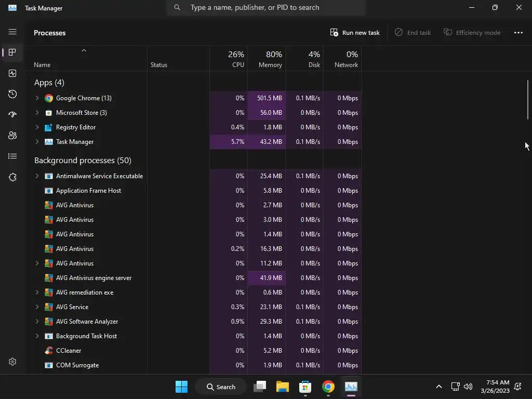Sort by the Disk column header
Image resolution: width=532 pixels, height=399 pixels.
[x=304, y=59]
